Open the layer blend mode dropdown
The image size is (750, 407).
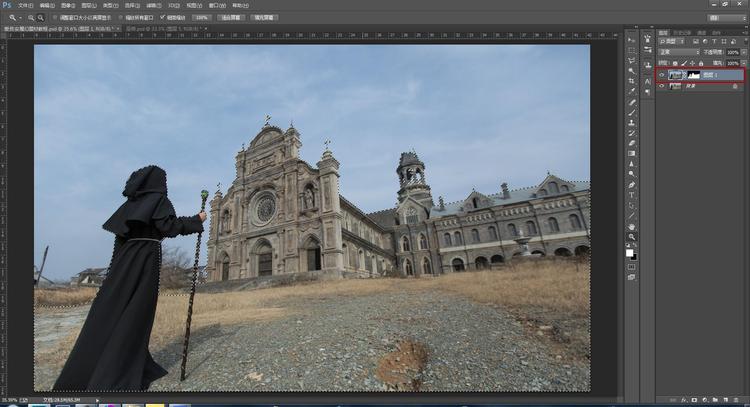[x=679, y=52]
